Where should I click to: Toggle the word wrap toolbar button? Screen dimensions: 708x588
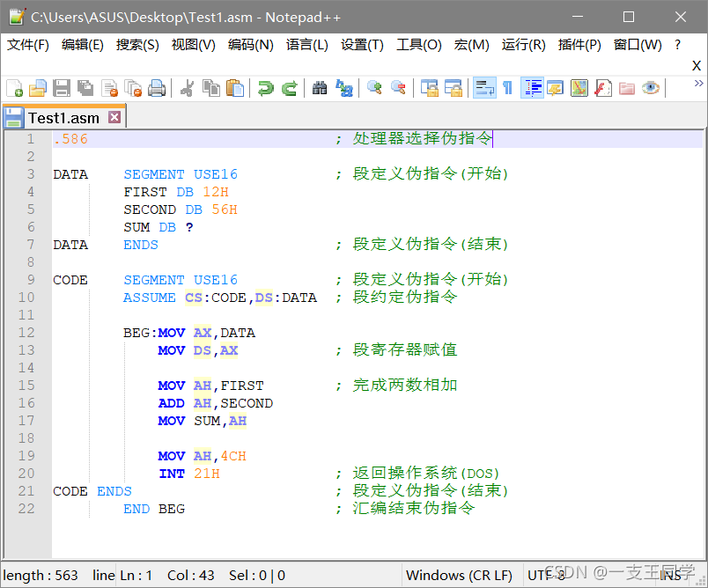coord(484,88)
